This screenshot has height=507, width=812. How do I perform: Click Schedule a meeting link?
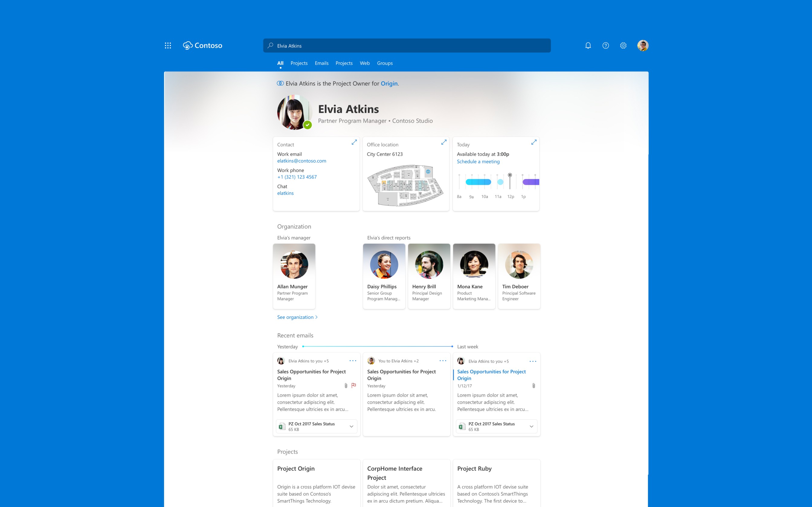[478, 162]
